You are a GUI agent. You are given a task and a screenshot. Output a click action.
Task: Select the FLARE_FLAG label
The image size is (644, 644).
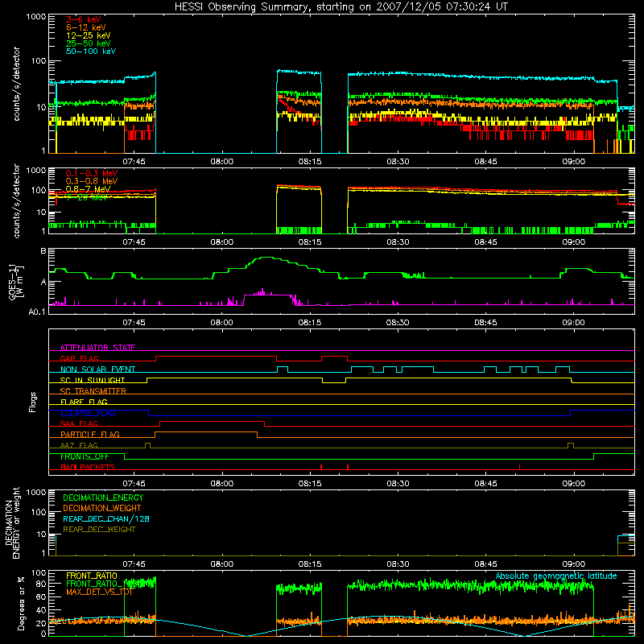(x=84, y=402)
